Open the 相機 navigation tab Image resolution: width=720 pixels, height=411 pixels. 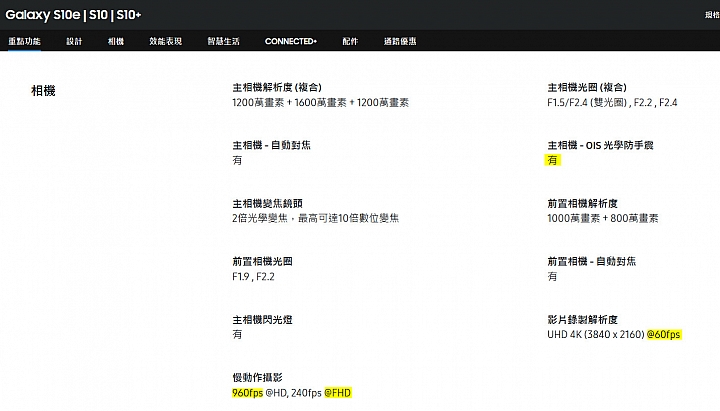pyautogui.click(x=116, y=41)
